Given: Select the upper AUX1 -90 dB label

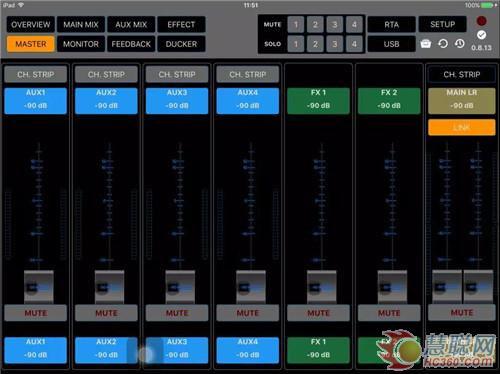Looking at the screenshot, I should point(36,101).
